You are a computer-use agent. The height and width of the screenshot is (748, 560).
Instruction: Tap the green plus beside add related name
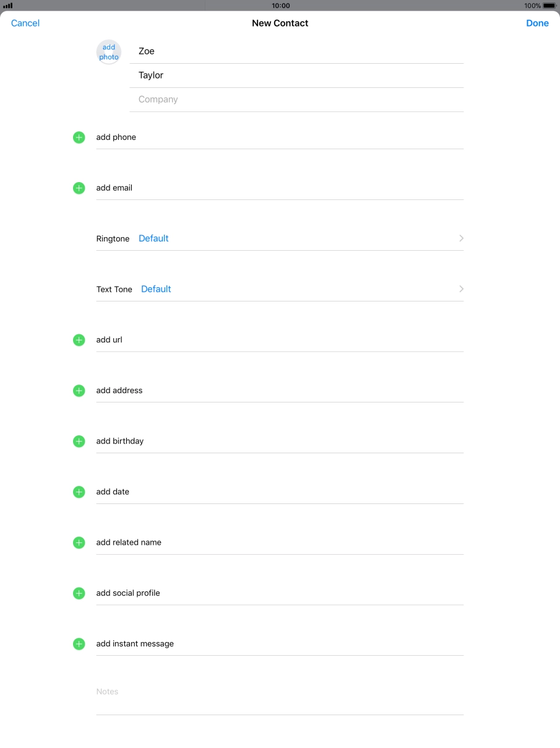pos(79,542)
